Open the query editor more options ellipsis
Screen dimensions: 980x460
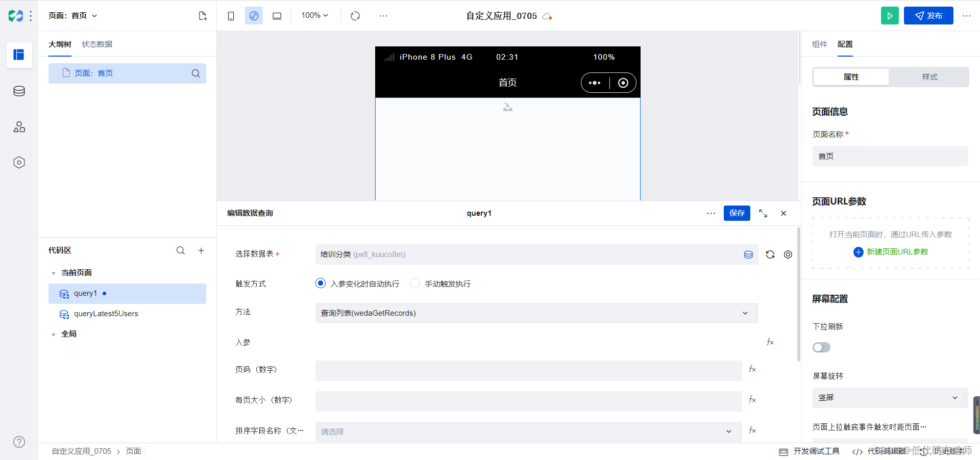pyautogui.click(x=711, y=213)
